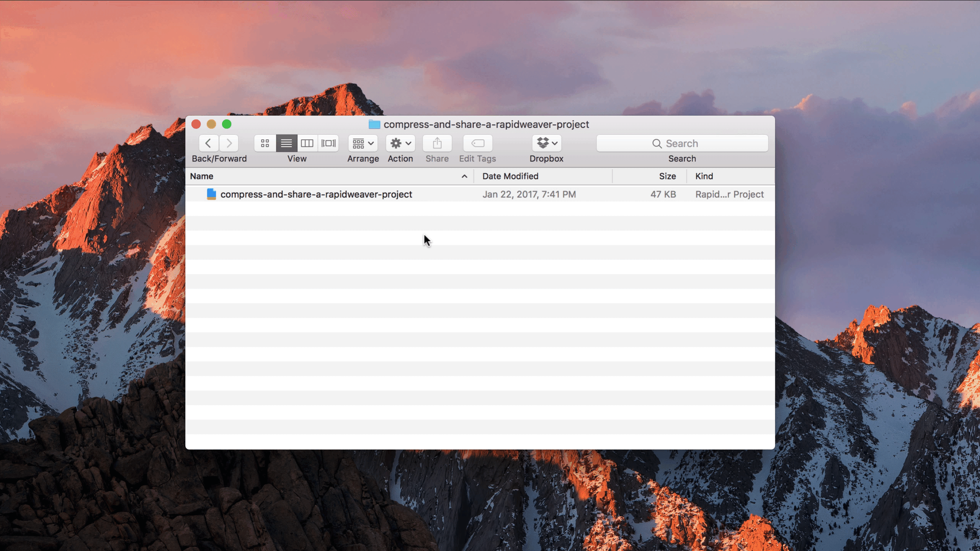Click the Edit Tags icon

[x=478, y=143]
